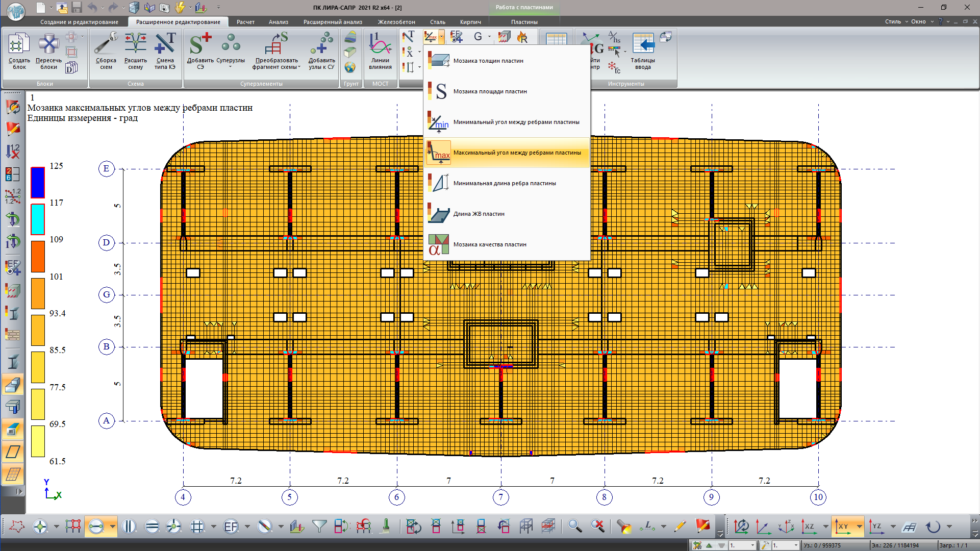Click the filter funnel icon
This screenshot has width=980, height=551.
319,526
